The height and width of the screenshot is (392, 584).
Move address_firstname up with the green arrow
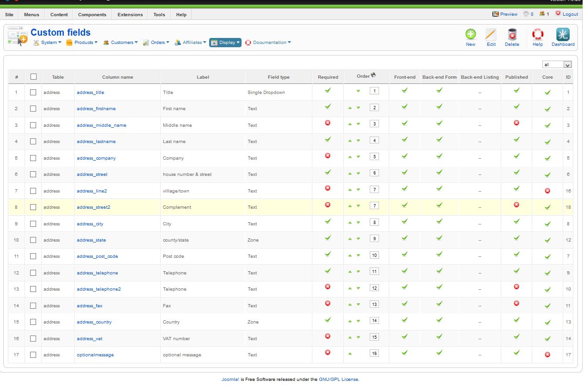pos(350,108)
